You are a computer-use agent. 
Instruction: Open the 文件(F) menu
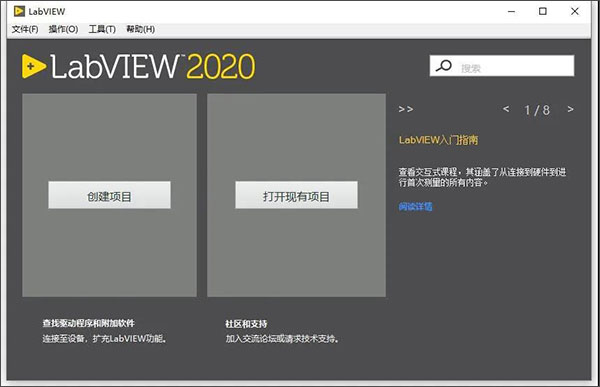[x=25, y=29]
